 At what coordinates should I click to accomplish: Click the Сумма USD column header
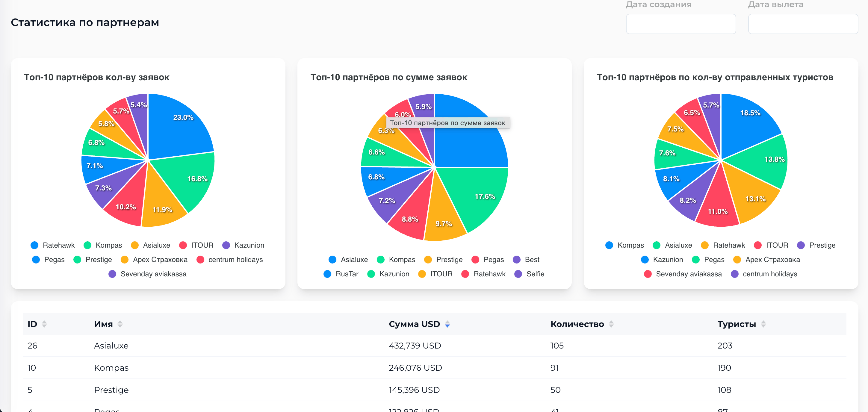(x=414, y=324)
